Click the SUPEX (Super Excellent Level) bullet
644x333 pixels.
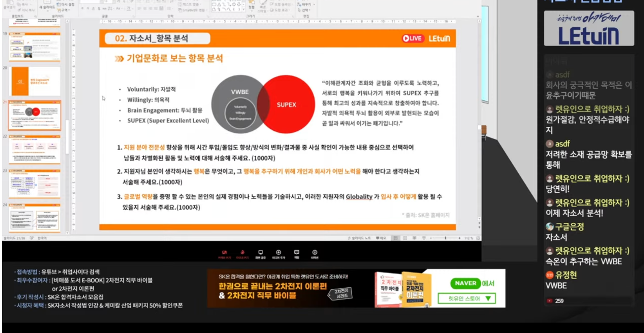coord(168,120)
